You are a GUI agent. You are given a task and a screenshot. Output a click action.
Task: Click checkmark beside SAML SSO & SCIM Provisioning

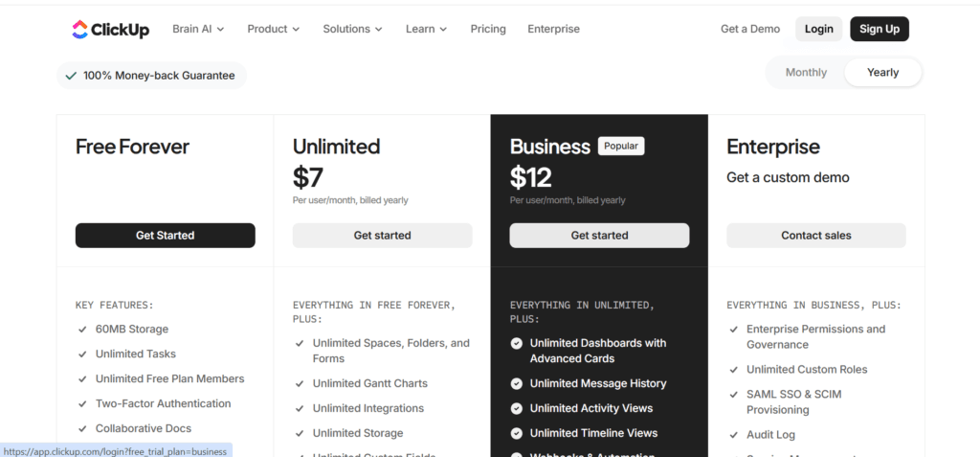pyautogui.click(x=733, y=395)
